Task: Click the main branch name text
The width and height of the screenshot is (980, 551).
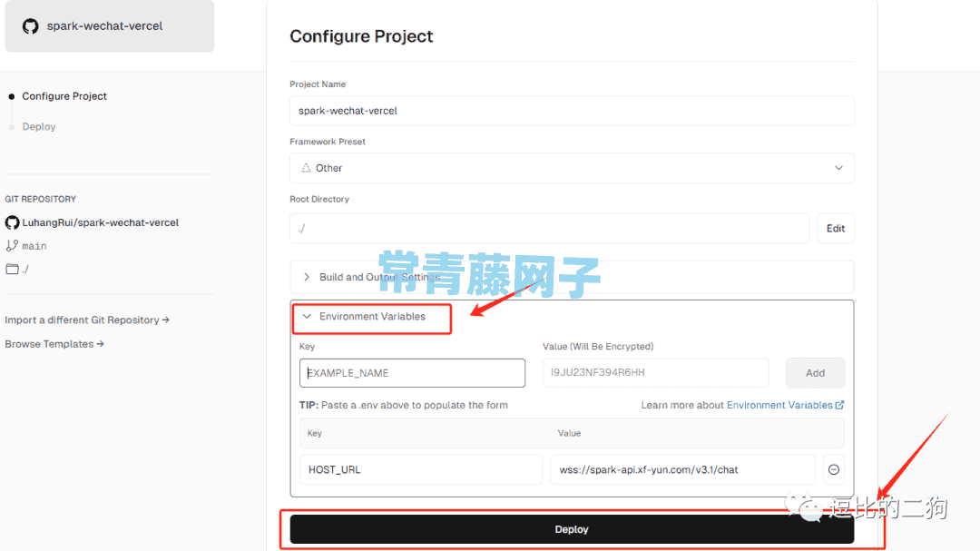Action: pos(34,246)
